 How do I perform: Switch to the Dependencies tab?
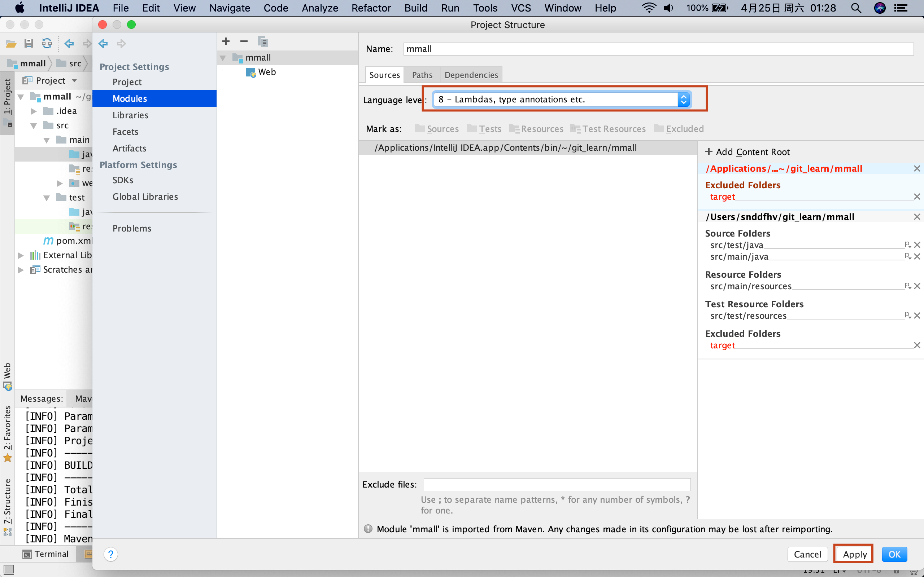point(471,75)
